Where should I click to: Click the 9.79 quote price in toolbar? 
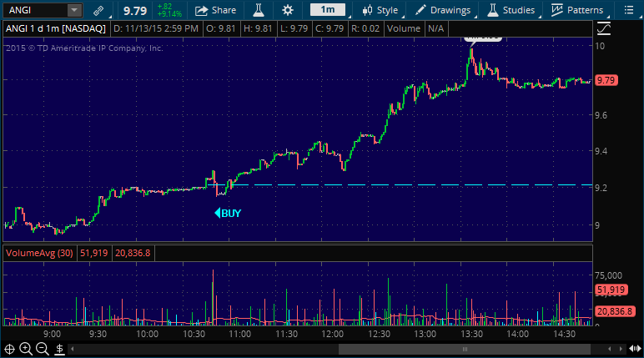click(x=135, y=11)
